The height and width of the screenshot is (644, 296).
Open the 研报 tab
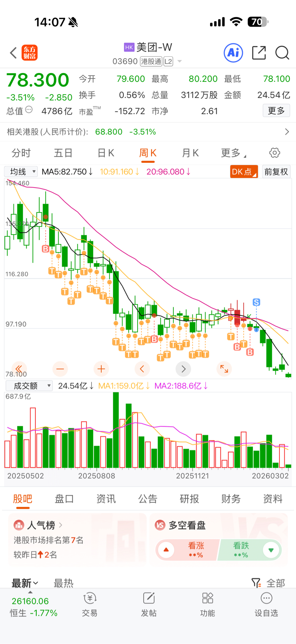pos(189,499)
